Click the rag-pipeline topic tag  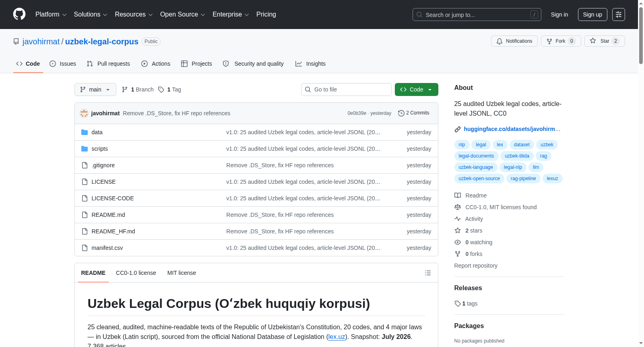pos(523,179)
